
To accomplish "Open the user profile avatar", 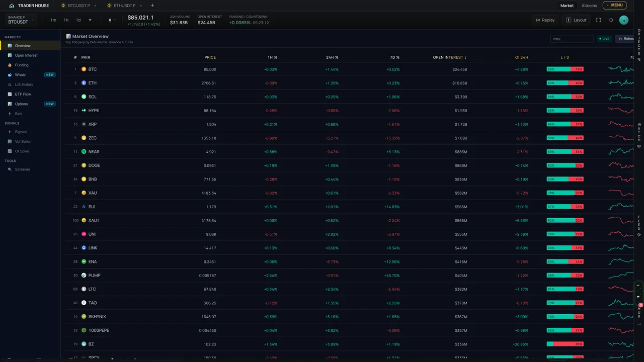I will [x=624, y=20].
